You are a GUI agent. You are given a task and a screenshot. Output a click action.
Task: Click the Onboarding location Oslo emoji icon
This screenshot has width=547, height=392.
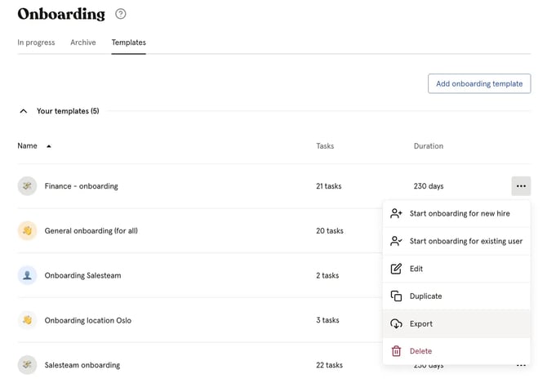coord(27,320)
